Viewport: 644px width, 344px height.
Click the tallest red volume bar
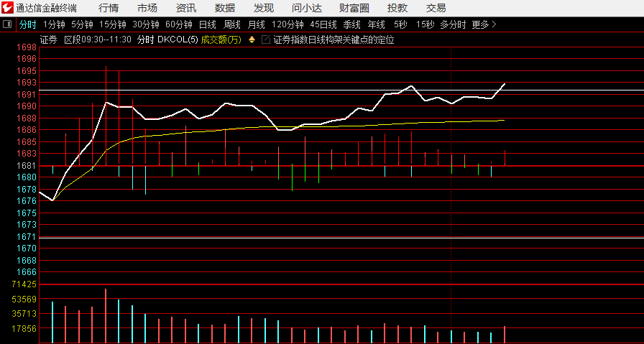click(106, 316)
